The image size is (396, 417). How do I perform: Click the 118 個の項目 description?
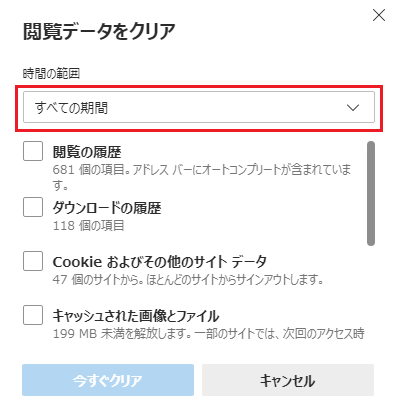88,226
